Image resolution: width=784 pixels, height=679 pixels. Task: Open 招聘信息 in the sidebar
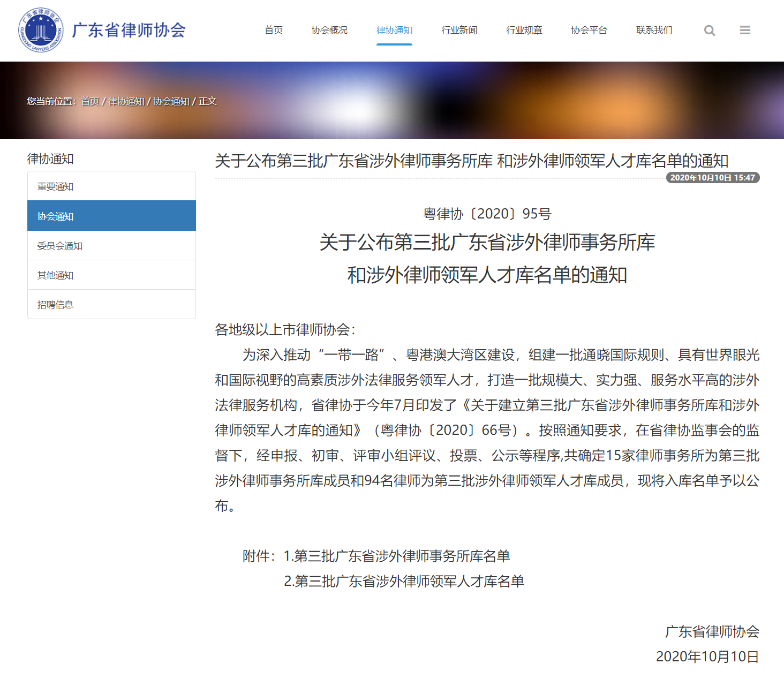[56, 305]
